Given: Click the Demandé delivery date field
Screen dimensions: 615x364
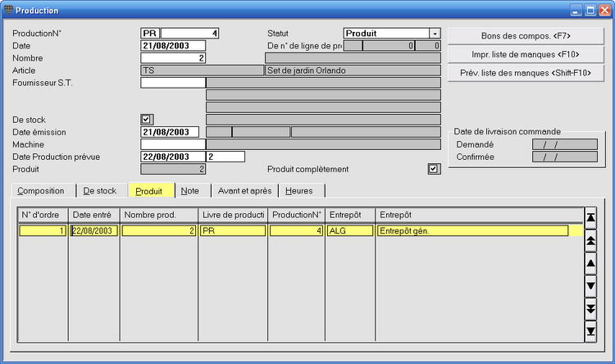Looking at the screenshot, I should click(565, 144).
